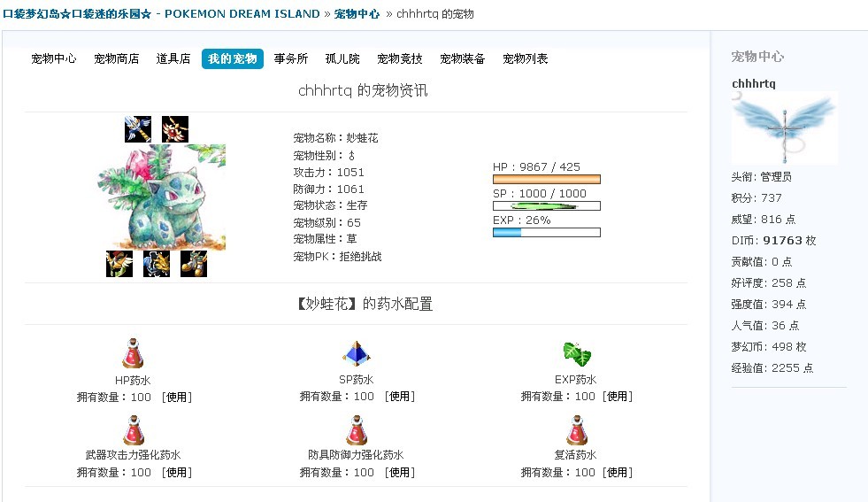Click the 武器攻击力强化药水 potion icon
This screenshot has width=868, height=502.
click(134, 430)
